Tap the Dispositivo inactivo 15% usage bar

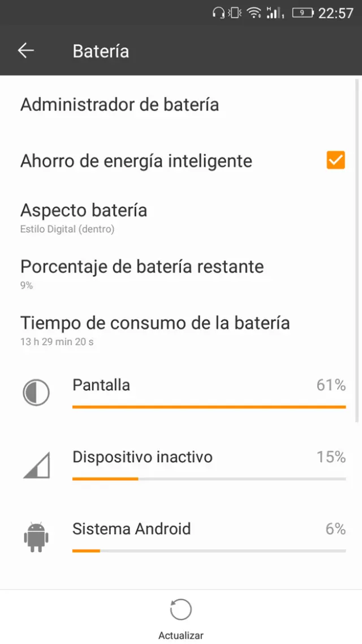coord(209,479)
